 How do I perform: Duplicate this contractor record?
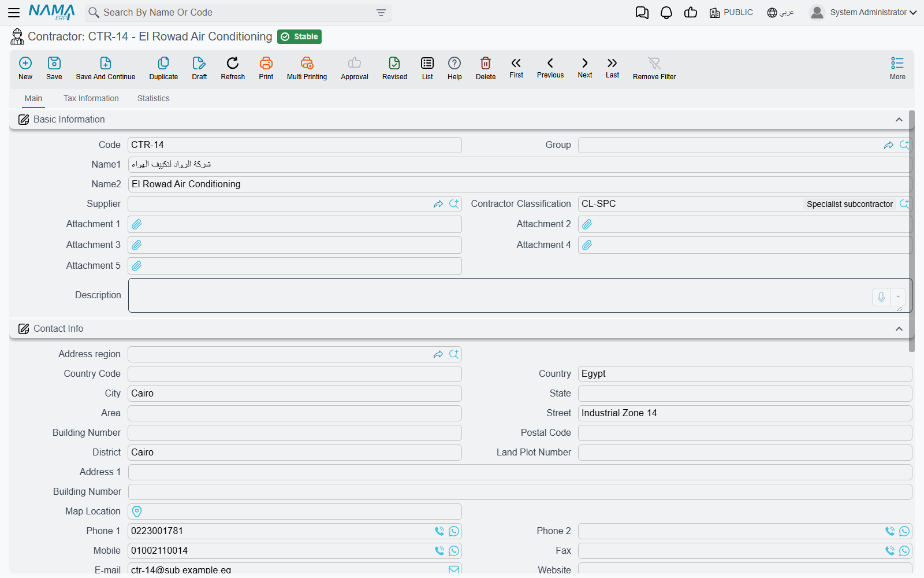point(163,68)
